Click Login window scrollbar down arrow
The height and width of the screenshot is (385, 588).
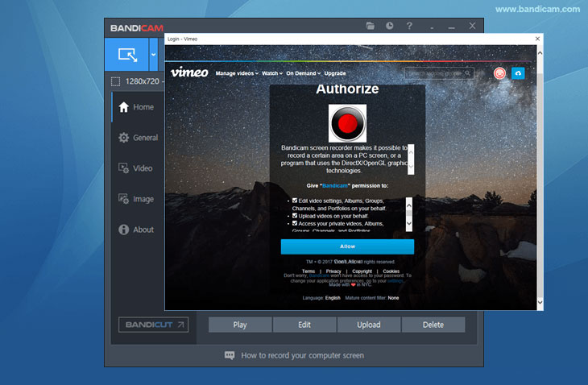(540, 302)
